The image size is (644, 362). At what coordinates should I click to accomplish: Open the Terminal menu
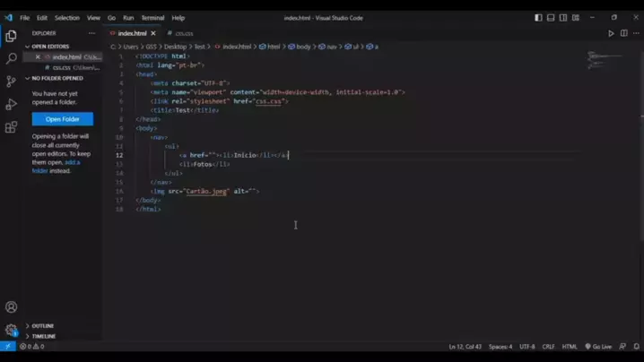pyautogui.click(x=152, y=18)
